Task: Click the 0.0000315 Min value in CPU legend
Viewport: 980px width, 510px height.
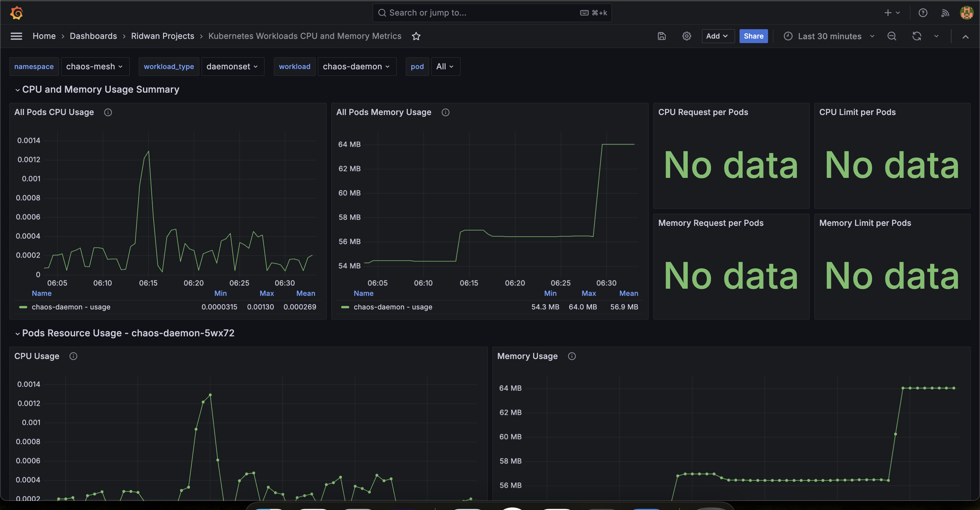Action: click(x=219, y=307)
